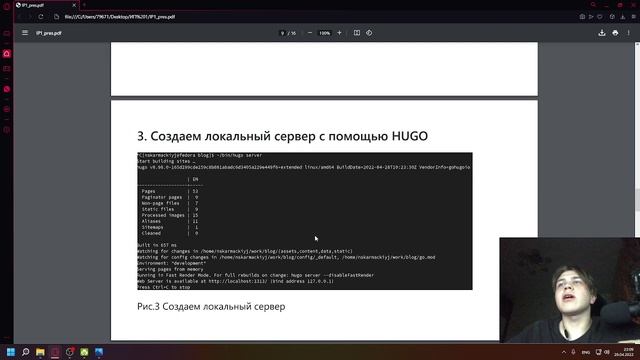Switch input language ENG indicator

[x=586, y=352]
